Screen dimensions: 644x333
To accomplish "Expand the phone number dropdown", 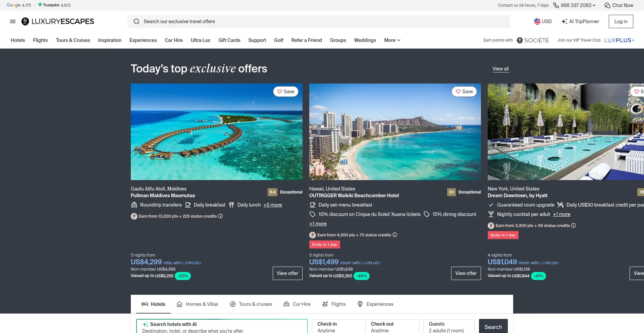I will pyautogui.click(x=594, y=5).
